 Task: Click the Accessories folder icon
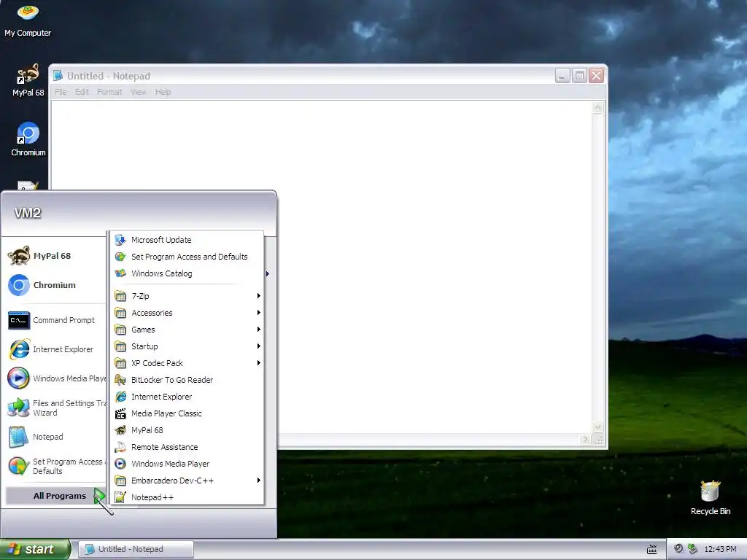coord(120,313)
